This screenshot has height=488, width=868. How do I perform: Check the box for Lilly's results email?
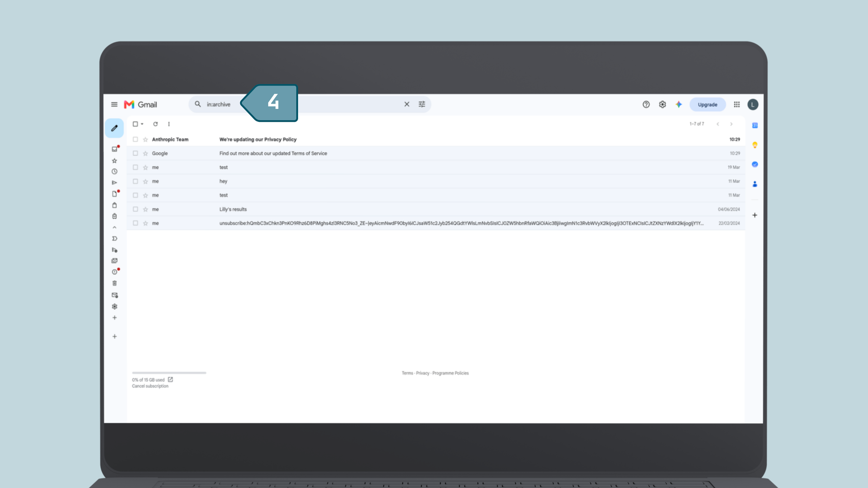(x=136, y=209)
